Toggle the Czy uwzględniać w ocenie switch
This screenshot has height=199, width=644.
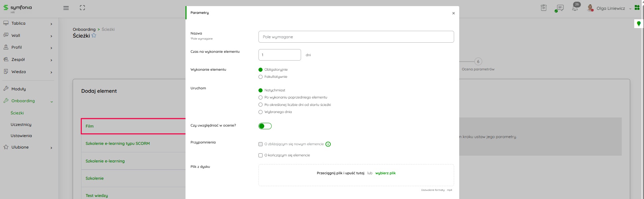coord(265,126)
